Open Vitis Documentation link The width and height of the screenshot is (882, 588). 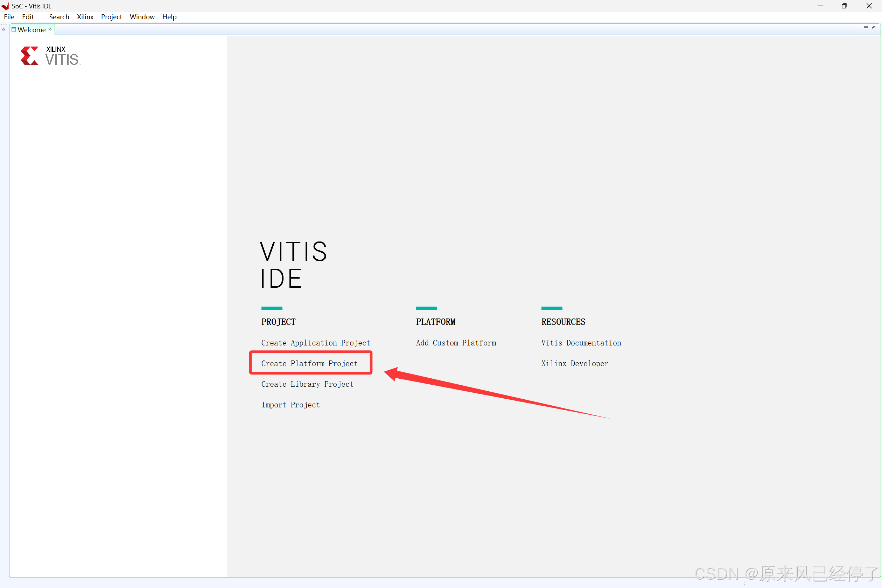coord(581,343)
